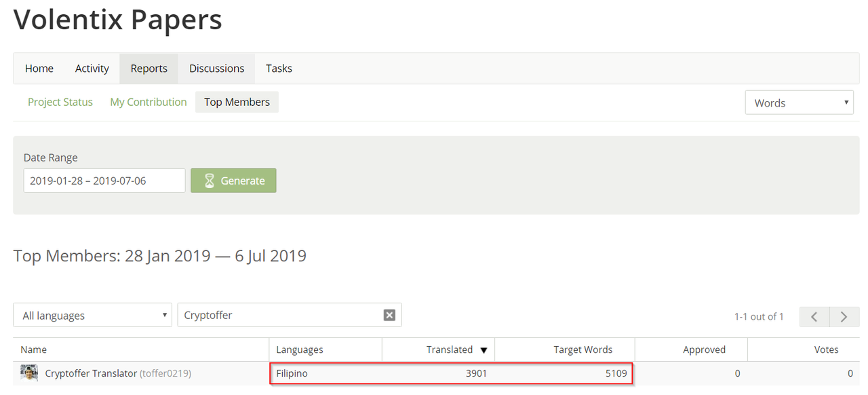Open the Home tab
Screen dimensions: 868x395
pyautogui.click(x=39, y=68)
